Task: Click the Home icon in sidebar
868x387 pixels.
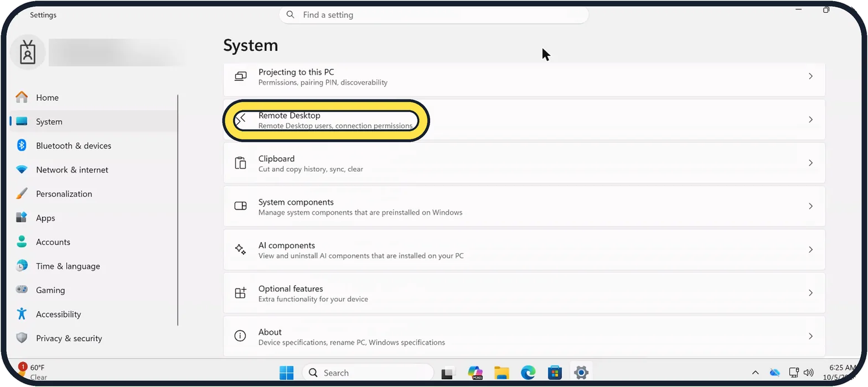Action: click(x=22, y=97)
